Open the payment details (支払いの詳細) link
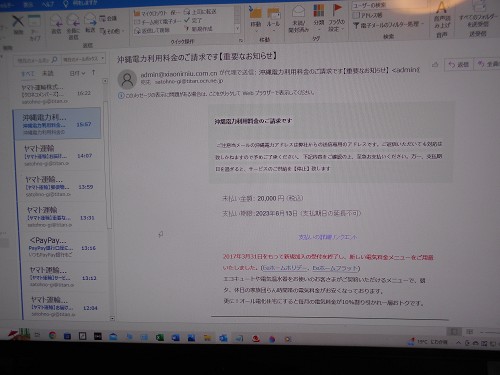Image resolution: width=500 pixels, height=375 pixels. (x=327, y=237)
